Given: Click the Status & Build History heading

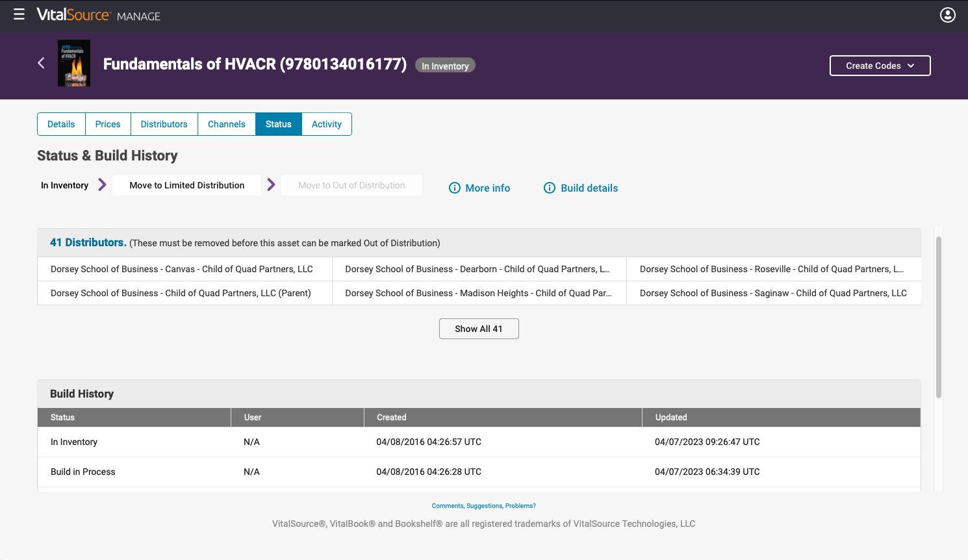Looking at the screenshot, I should click(107, 156).
